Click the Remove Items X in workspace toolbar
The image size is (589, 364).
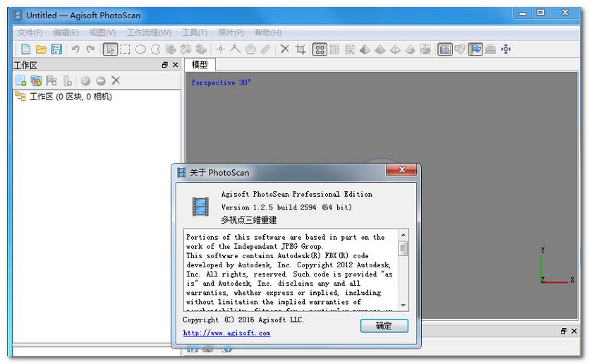(x=116, y=80)
